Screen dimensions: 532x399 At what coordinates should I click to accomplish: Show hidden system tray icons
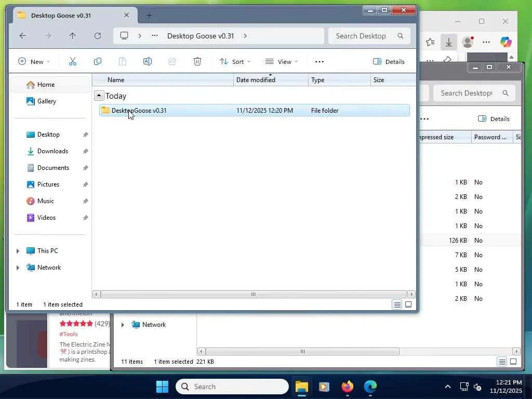click(447, 387)
